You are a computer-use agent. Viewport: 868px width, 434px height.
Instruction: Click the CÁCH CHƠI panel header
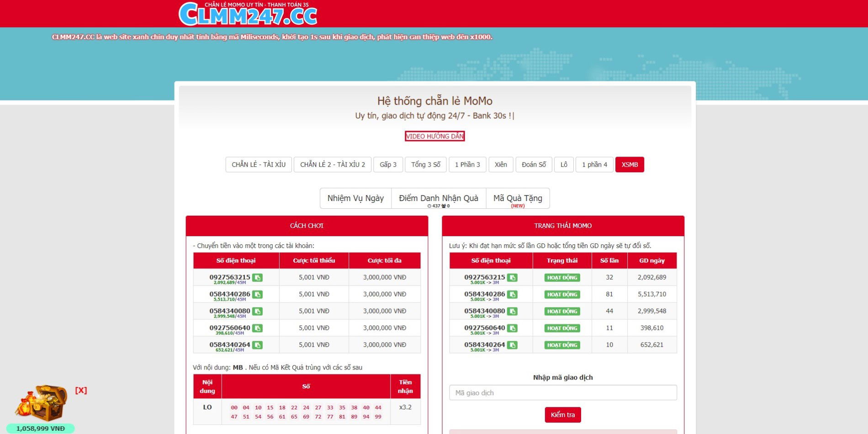point(307,226)
